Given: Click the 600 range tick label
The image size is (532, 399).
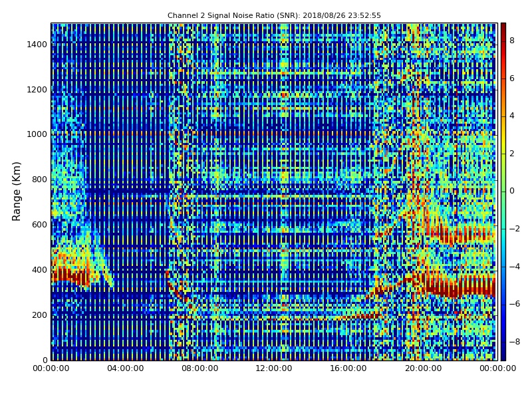Looking at the screenshot, I should 39,225.
